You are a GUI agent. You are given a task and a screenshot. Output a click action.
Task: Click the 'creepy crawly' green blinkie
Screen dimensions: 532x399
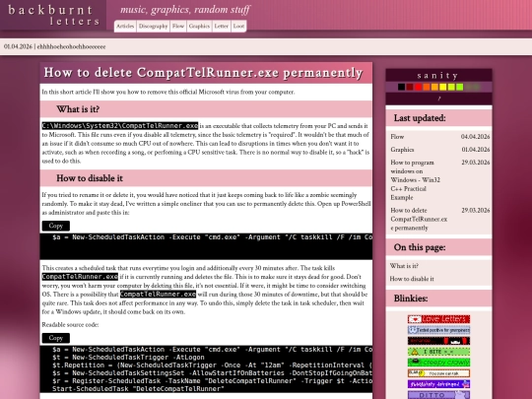pyautogui.click(x=438, y=363)
